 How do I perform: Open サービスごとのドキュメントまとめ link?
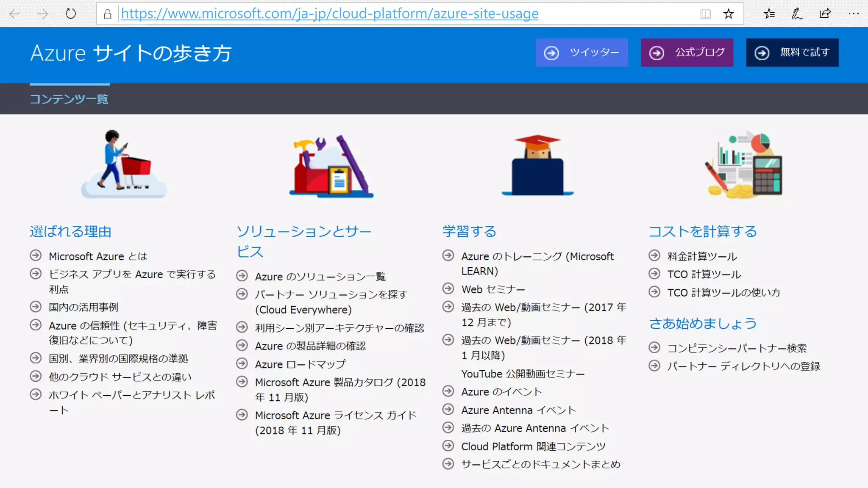(x=541, y=465)
